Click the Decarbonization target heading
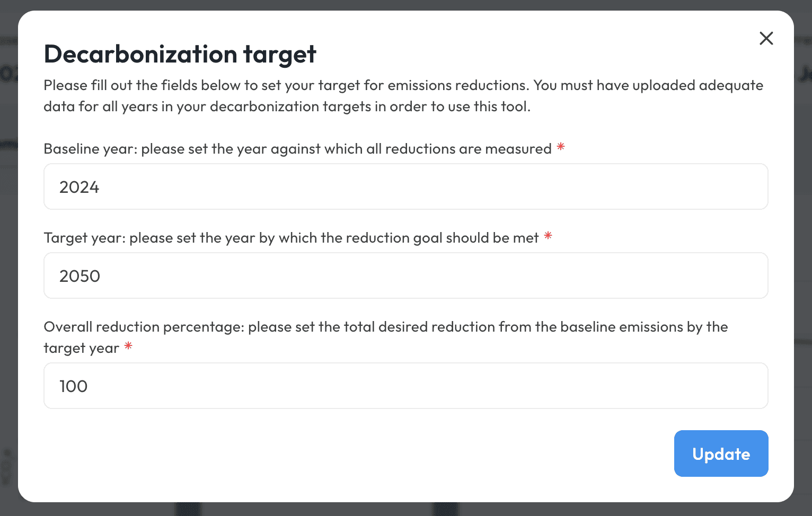Screen dimensions: 812x516 click(179, 54)
